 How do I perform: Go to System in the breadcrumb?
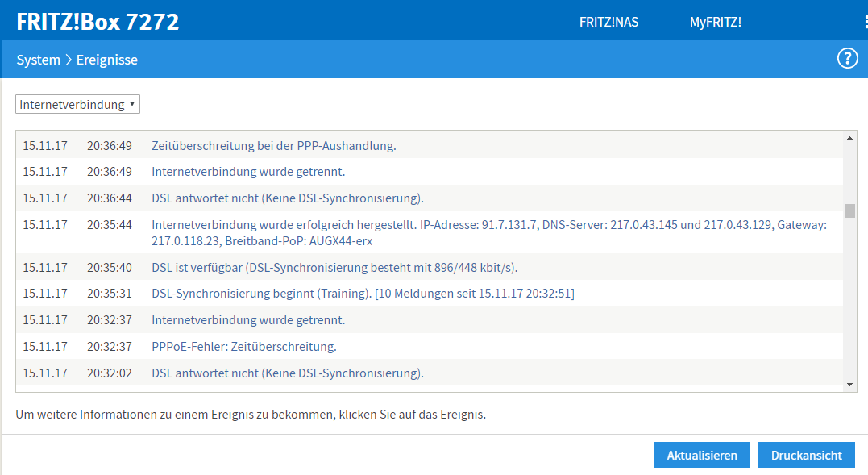(x=38, y=60)
